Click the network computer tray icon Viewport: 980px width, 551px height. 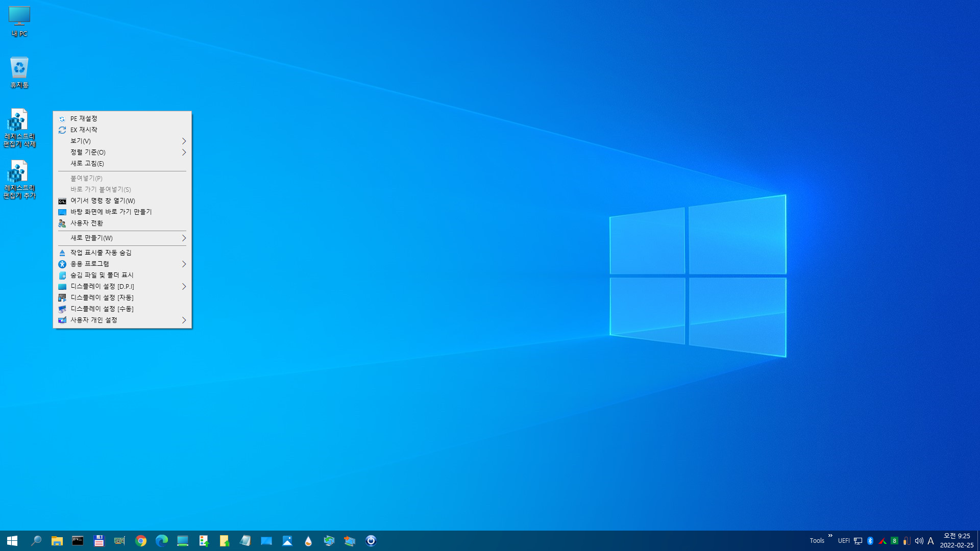click(858, 541)
